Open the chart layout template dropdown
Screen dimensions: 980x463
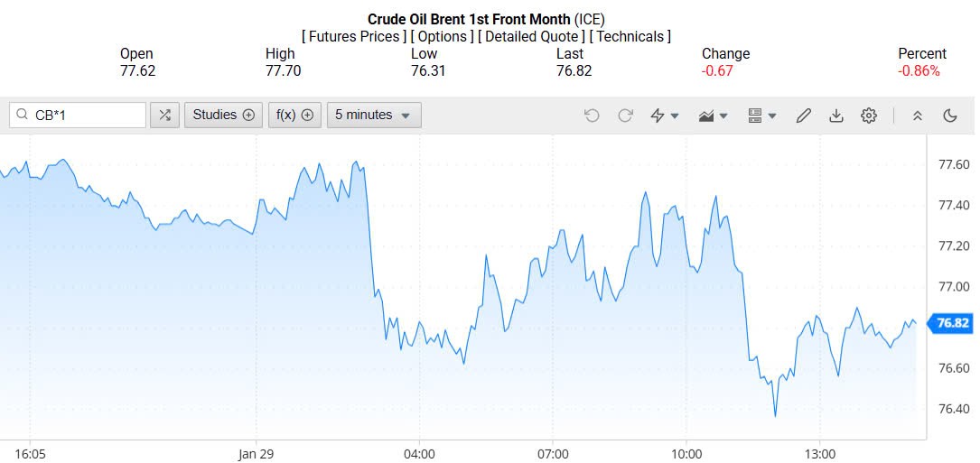pos(762,116)
